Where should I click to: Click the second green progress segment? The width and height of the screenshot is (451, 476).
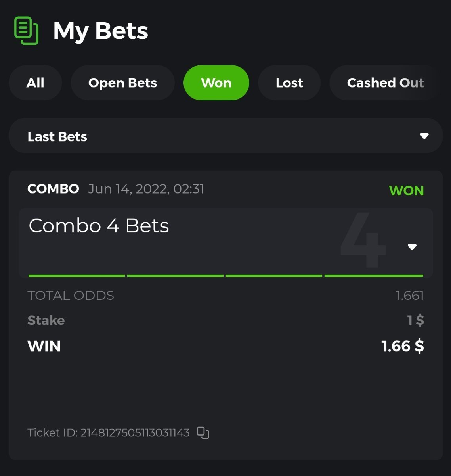[175, 276]
